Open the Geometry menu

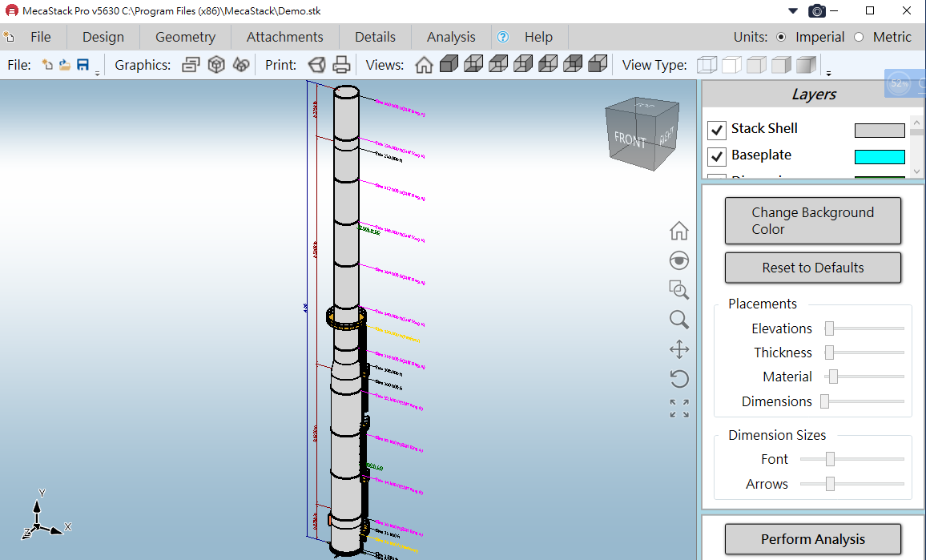point(185,37)
